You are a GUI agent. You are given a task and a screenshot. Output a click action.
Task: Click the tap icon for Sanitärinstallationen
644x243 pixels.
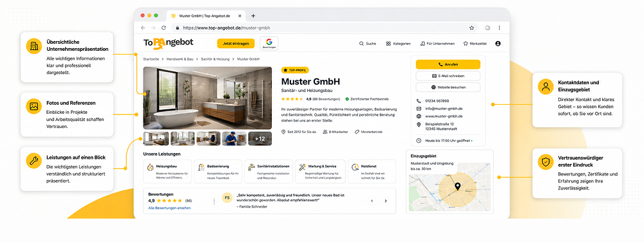coord(251,167)
